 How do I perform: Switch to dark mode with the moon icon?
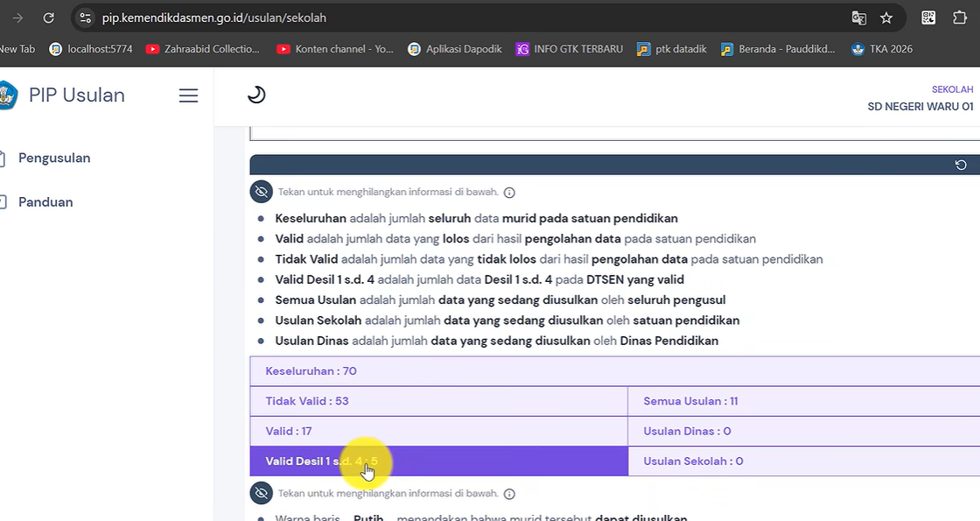point(256,95)
